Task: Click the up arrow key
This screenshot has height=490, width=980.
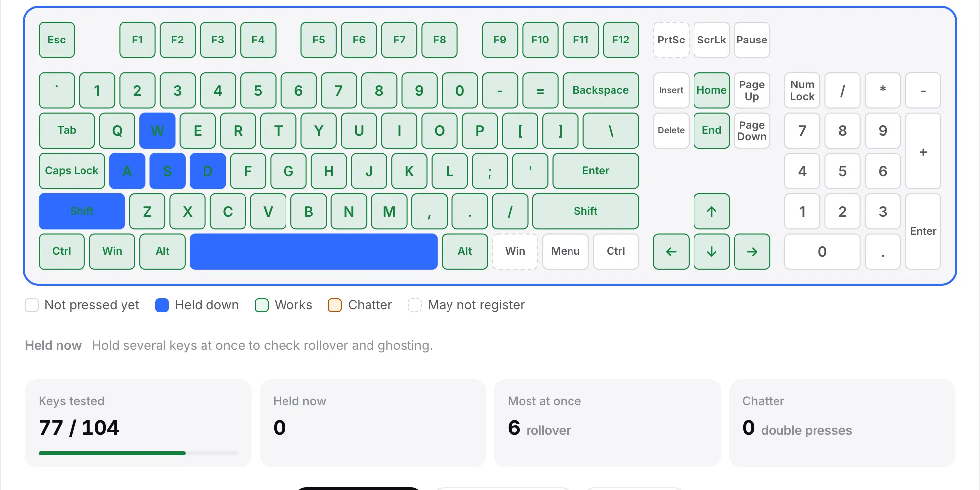Action: coord(711,211)
